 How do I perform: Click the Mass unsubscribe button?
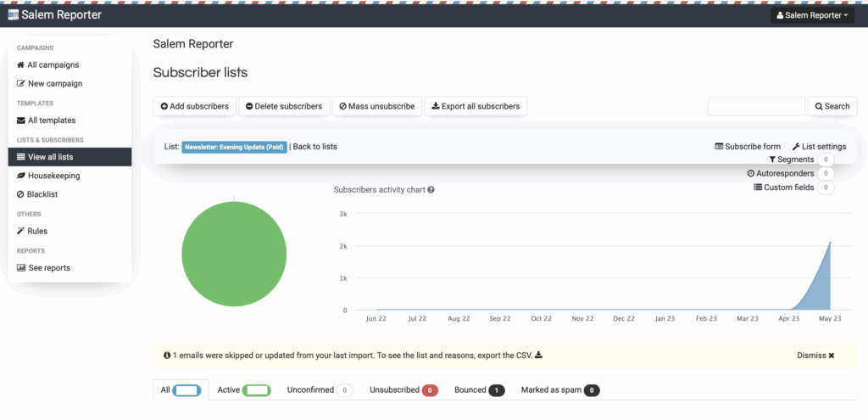point(376,106)
